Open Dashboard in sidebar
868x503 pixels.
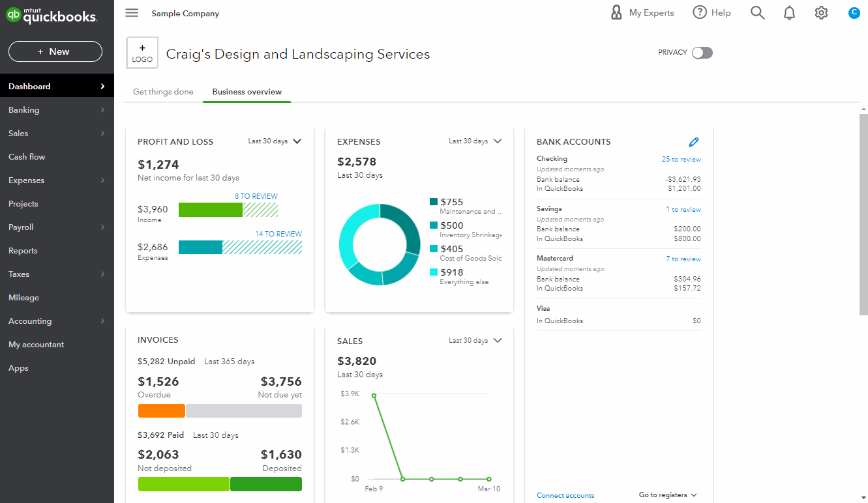57,86
